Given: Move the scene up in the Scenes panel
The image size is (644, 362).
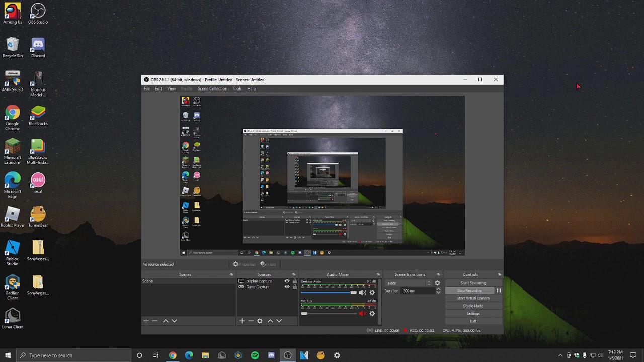Looking at the screenshot, I should [x=166, y=321].
